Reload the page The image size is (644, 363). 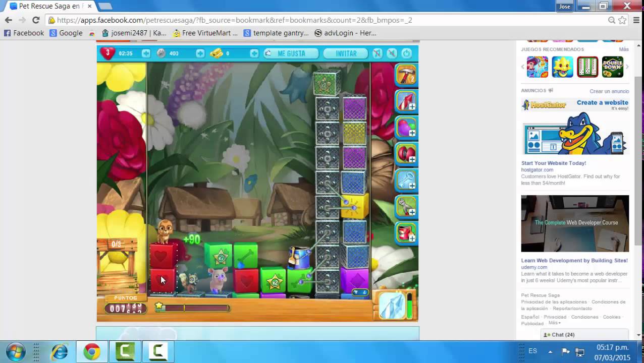[35, 20]
